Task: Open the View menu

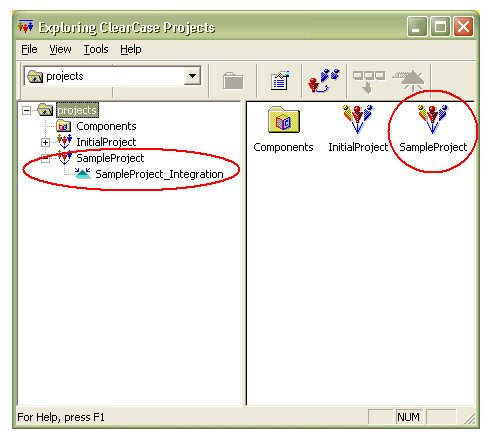Action: point(60,49)
